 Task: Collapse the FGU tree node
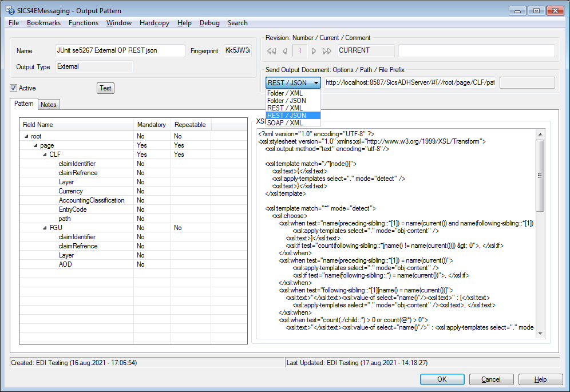[45, 228]
